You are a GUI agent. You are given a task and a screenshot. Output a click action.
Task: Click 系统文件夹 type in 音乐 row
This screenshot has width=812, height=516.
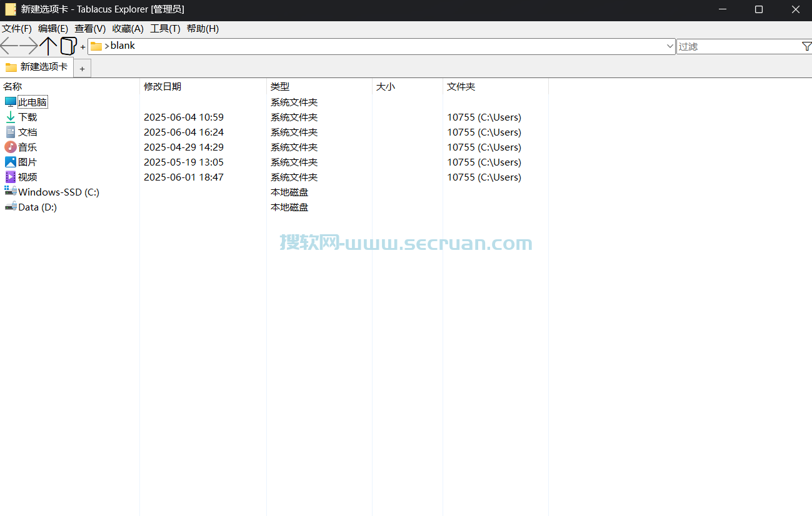coord(294,147)
